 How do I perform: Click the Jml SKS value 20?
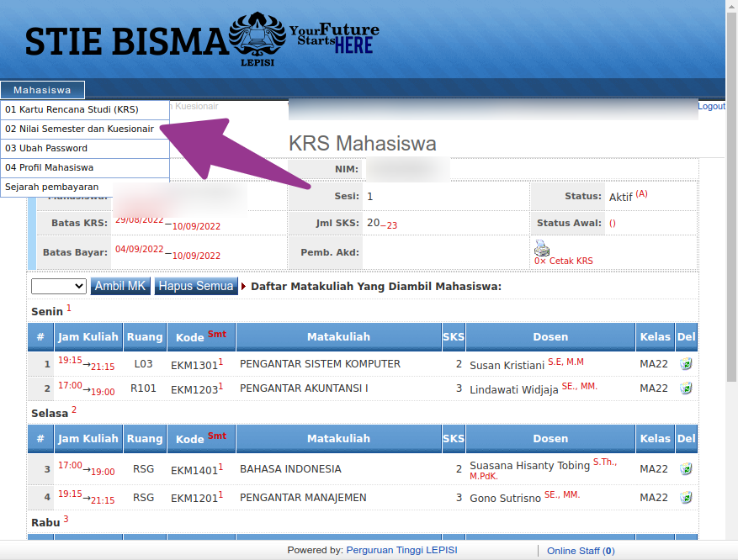click(374, 223)
